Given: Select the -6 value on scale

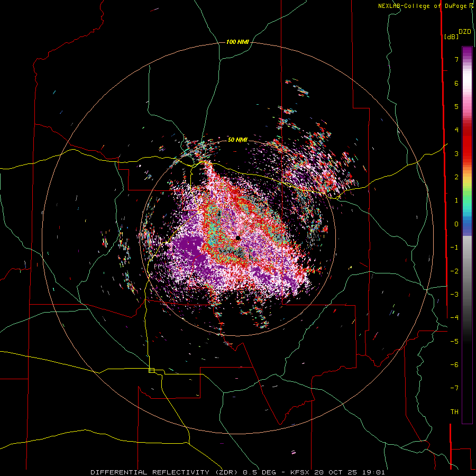Looking at the screenshot, I should pos(454,365).
